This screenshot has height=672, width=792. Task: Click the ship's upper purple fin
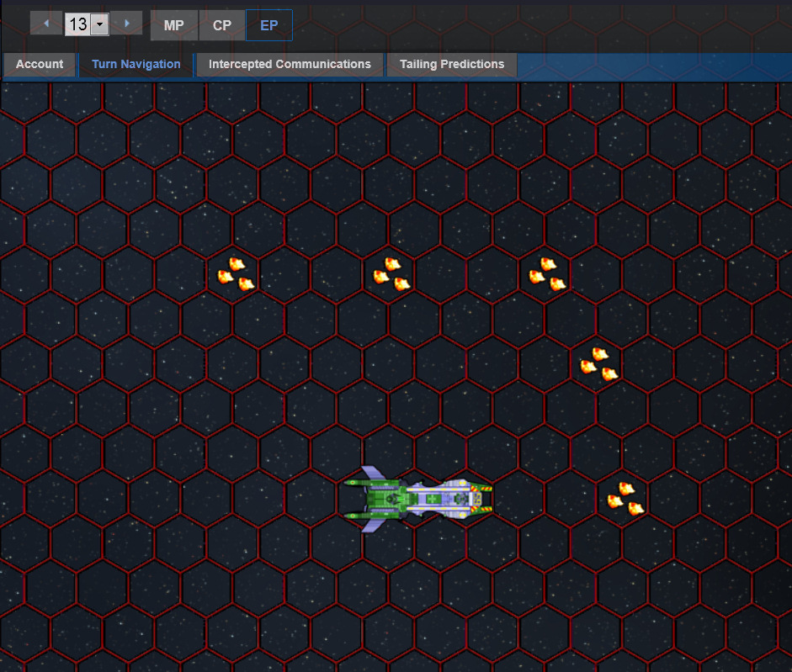click(x=372, y=474)
